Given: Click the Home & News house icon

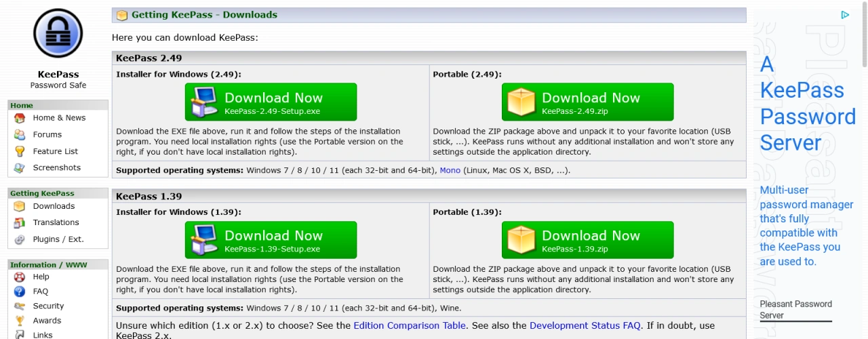Looking at the screenshot, I should [x=20, y=118].
